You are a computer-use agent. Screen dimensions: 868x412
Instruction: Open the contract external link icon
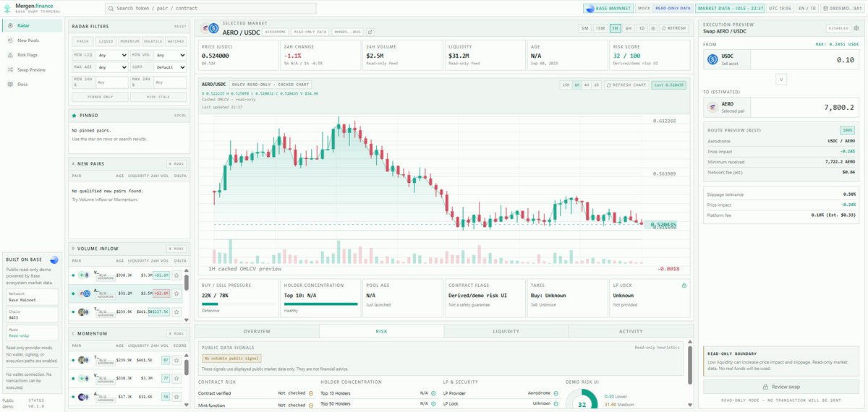(x=370, y=32)
